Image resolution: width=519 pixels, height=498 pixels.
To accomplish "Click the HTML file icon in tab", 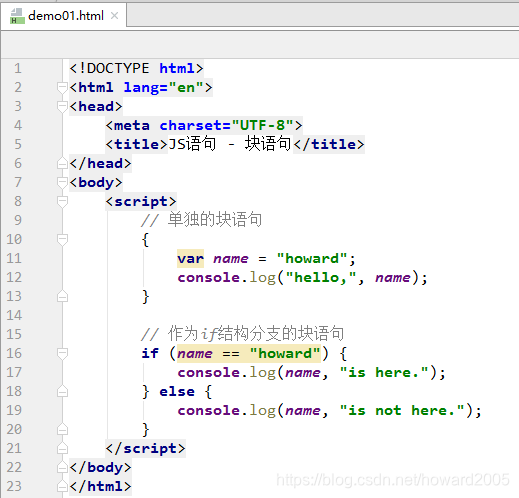I will [x=17, y=16].
